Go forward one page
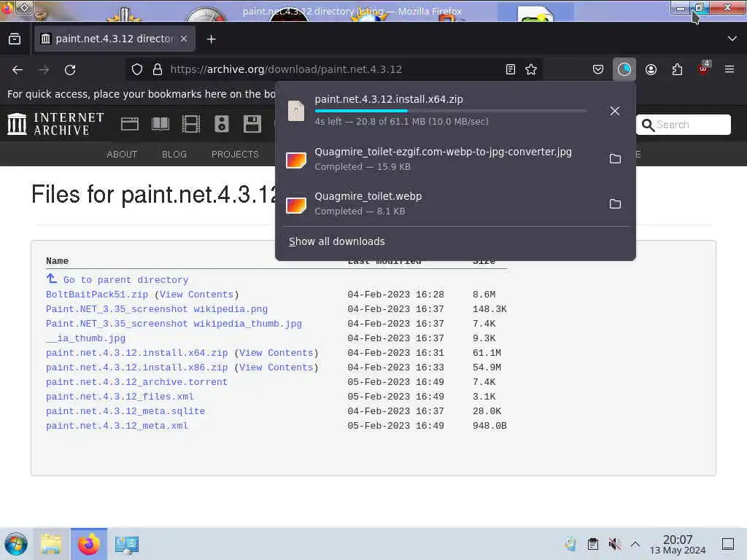 [44, 69]
